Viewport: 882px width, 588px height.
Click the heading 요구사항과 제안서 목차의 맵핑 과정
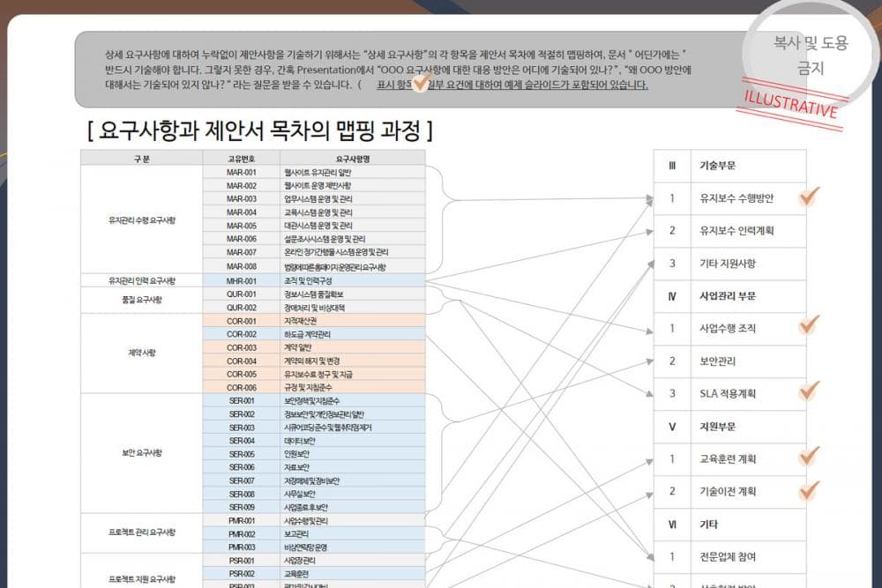point(260,130)
